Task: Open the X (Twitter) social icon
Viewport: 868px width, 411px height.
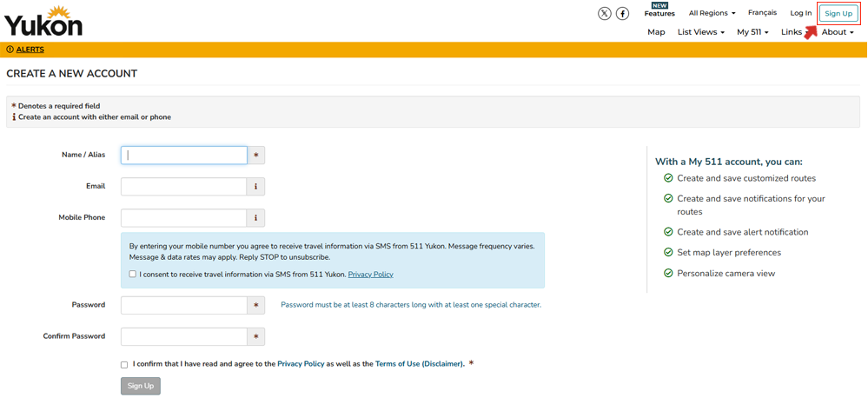Action: point(605,13)
